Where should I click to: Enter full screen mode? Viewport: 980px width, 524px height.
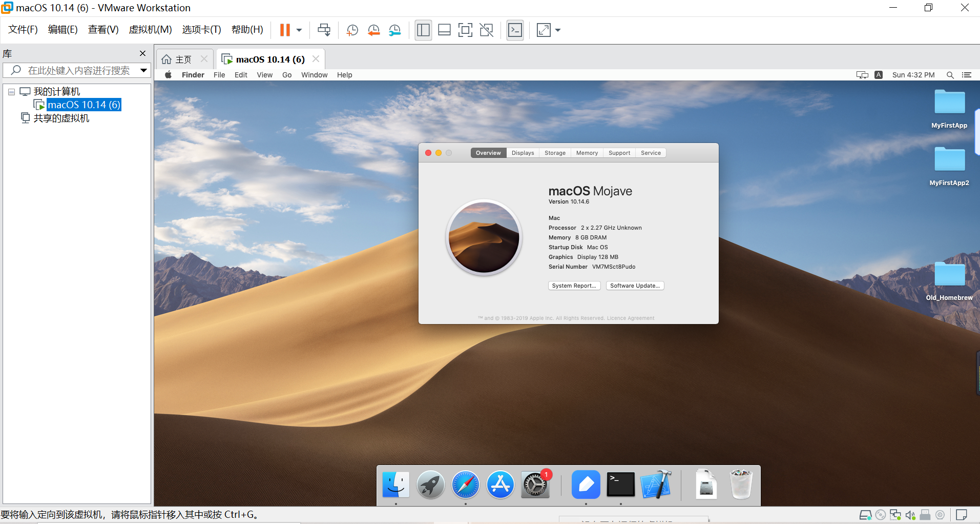tap(465, 30)
